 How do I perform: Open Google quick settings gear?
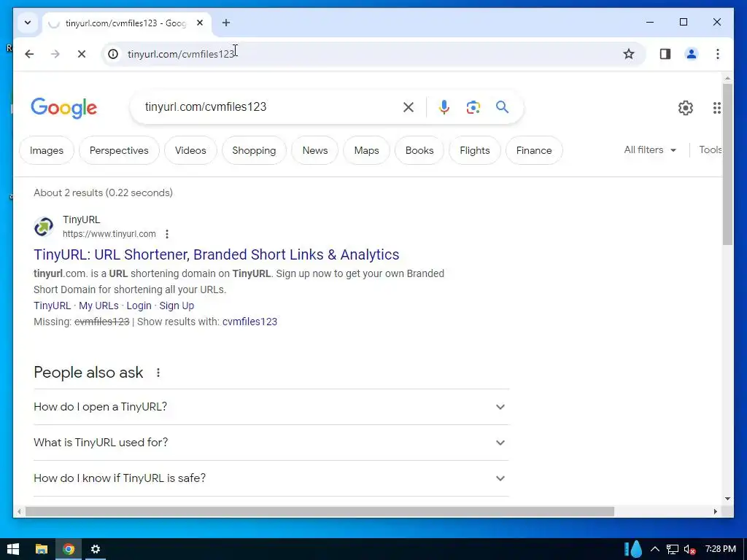coord(686,108)
